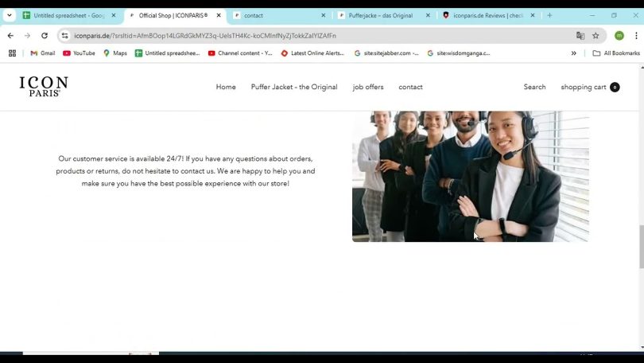
Task: Open the Google apps grid icon in bookmarks bar
Action: point(12,53)
